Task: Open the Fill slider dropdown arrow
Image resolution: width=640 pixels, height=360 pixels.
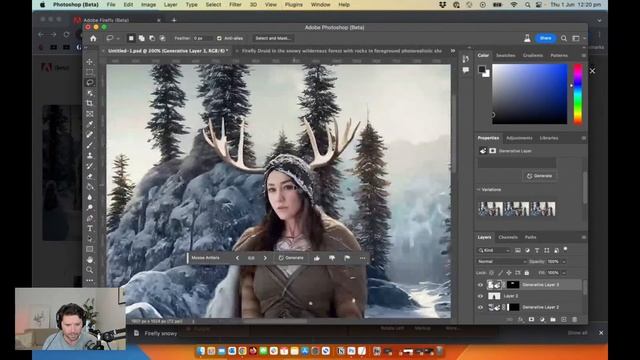Action: (x=564, y=273)
